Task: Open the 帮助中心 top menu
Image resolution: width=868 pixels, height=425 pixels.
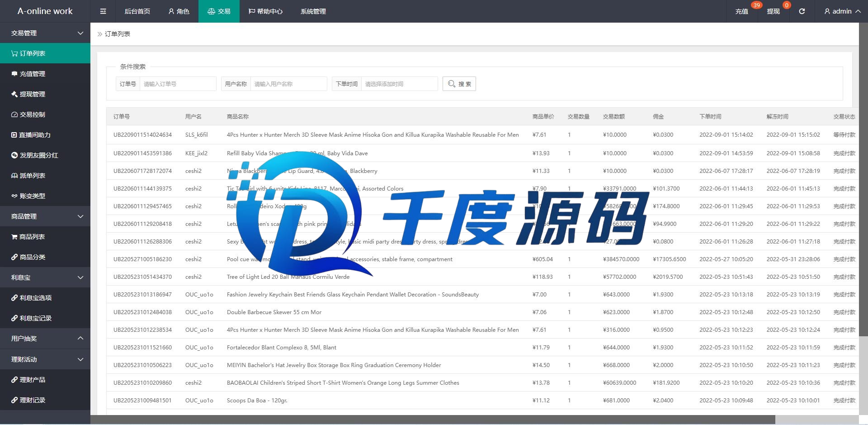Action: click(265, 11)
